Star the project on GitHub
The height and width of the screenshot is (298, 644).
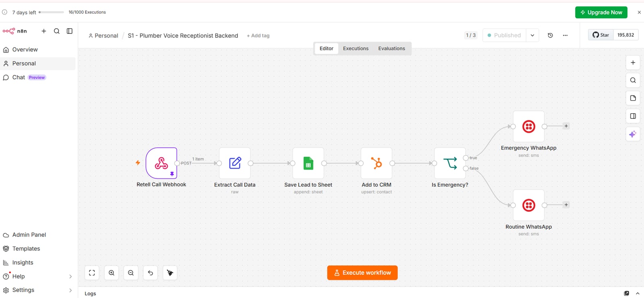click(x=601, y=35)
